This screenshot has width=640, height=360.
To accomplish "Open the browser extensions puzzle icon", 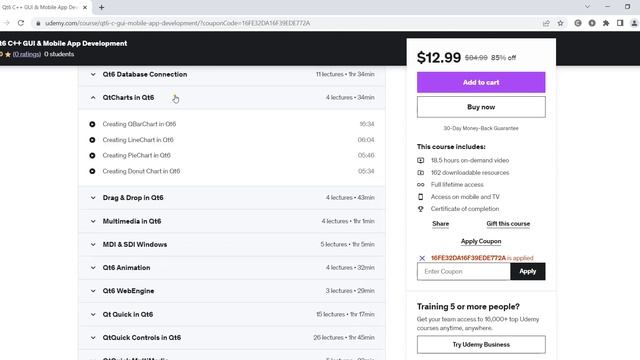I will [x=606, y=23].
